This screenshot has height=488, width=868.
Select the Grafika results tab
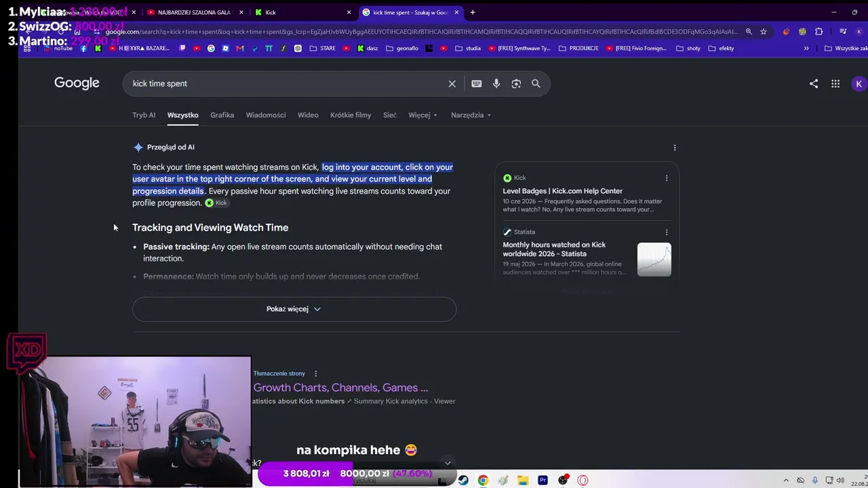(x=222, y=115)
